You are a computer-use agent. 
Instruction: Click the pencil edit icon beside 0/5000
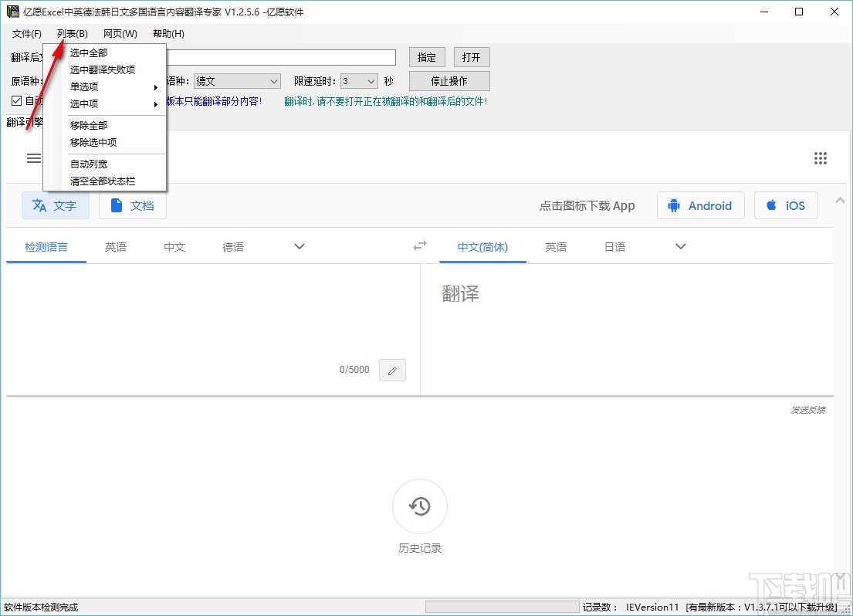click(x=392, y=370)
